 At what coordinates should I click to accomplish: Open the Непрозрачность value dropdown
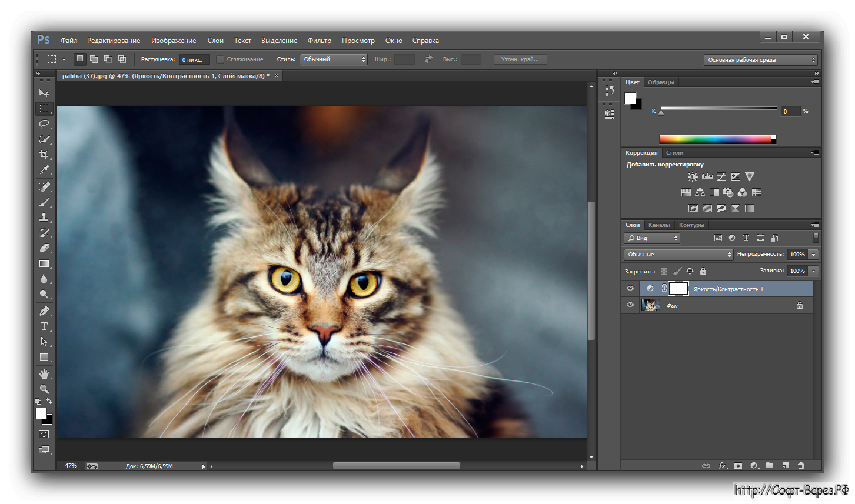[813, 254]
